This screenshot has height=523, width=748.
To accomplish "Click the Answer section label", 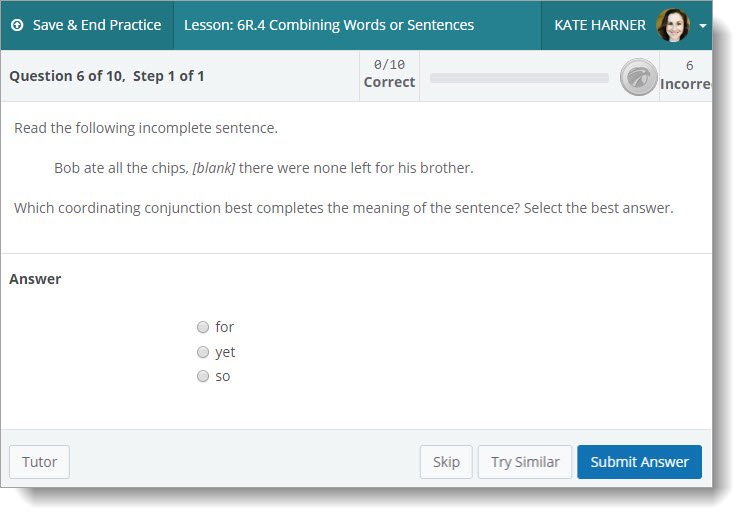I will 35,279.
